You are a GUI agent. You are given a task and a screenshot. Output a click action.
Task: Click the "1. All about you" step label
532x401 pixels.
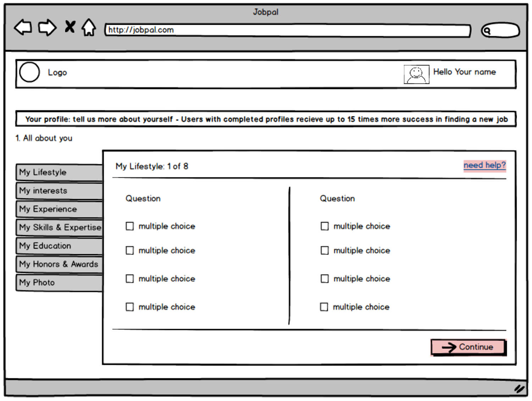(44, 138)
